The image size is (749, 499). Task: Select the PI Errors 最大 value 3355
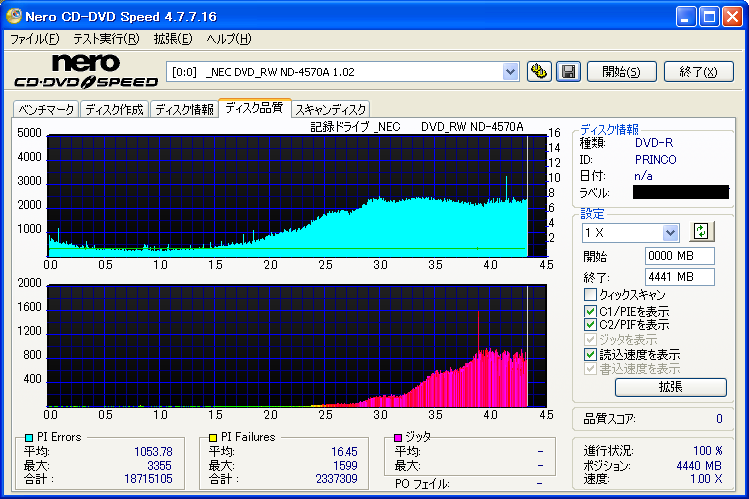point(160,466)
